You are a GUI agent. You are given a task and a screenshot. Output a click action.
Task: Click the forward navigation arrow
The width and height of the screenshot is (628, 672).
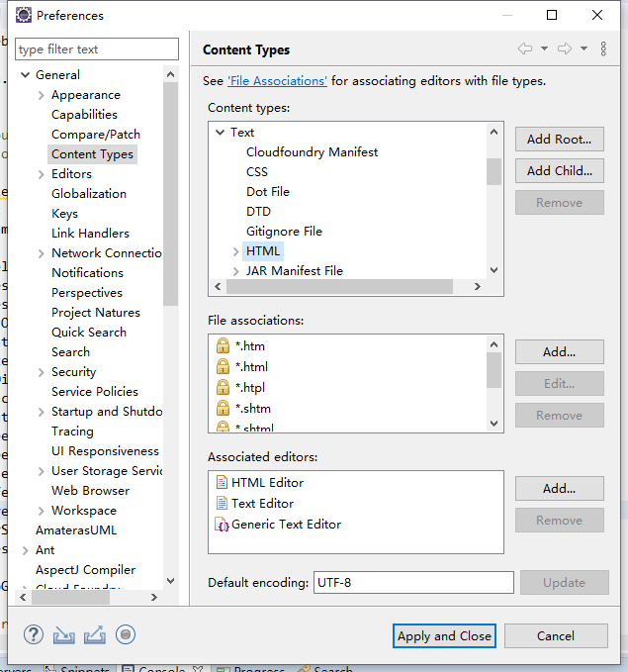[x=565, y=49]
